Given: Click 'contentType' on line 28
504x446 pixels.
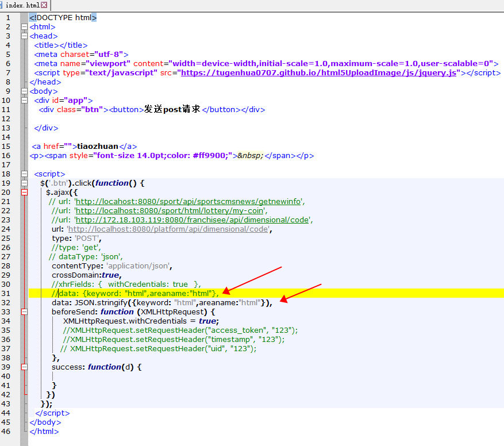Looking at the screenshot, I should (76, 266).
